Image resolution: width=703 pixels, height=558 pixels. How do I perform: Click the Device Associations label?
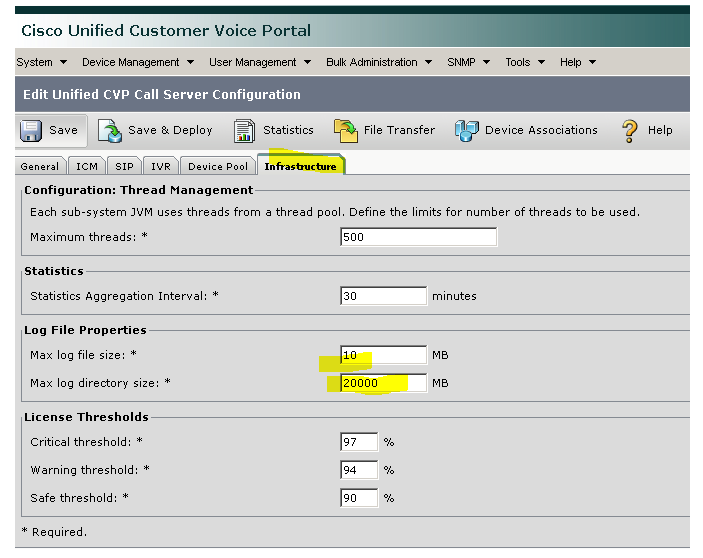click(541, 130)
